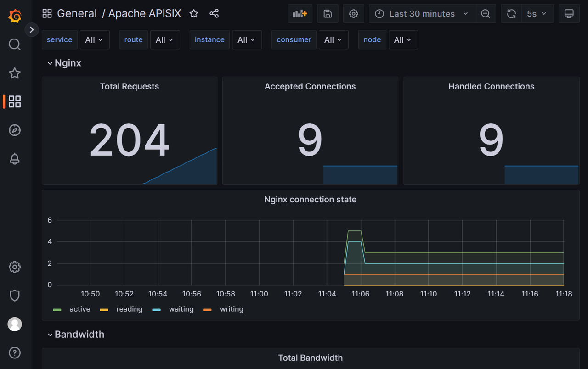Click the blue waiting color swatch
This screenshot has height=369, width=588.
[157, 310]
